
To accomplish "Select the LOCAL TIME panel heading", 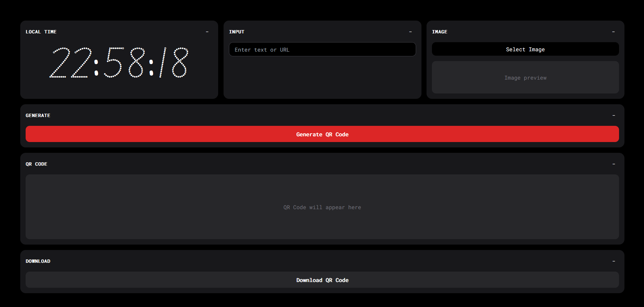I will click(x=41, y=32).
